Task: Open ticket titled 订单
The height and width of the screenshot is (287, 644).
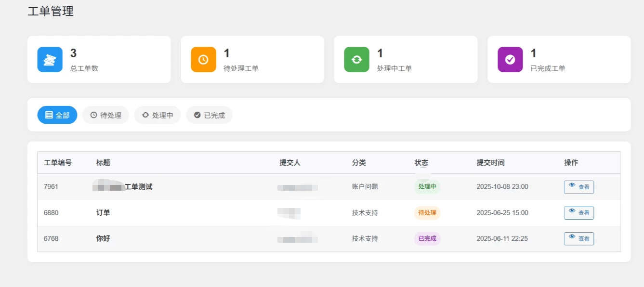Action: (103, 213)
